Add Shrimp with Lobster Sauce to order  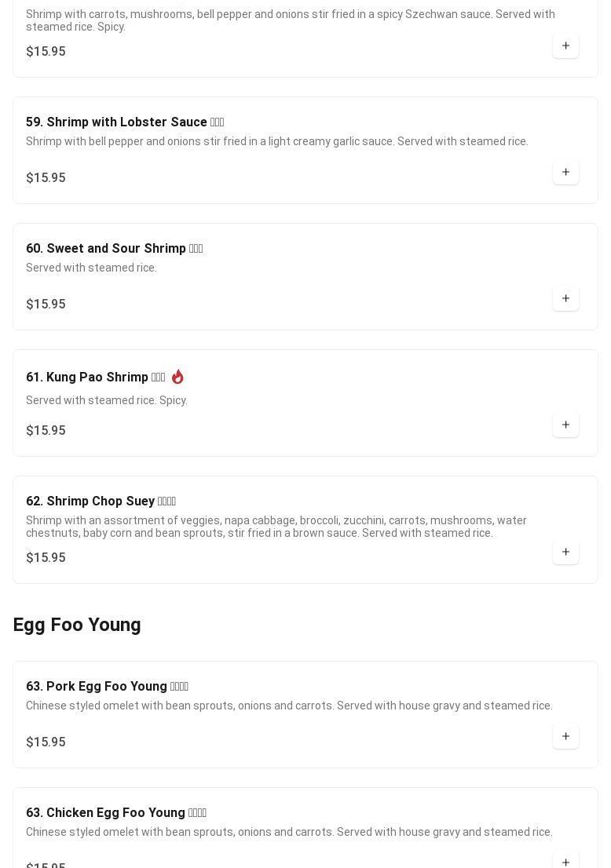(565, 172)
